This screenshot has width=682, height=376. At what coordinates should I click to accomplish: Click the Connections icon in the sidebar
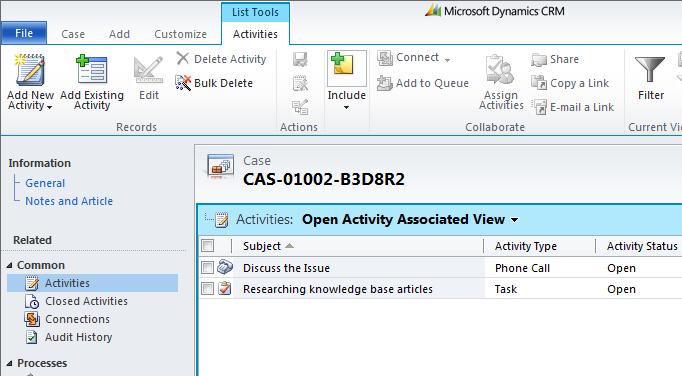pyautogui.click(x=32, y=319)
